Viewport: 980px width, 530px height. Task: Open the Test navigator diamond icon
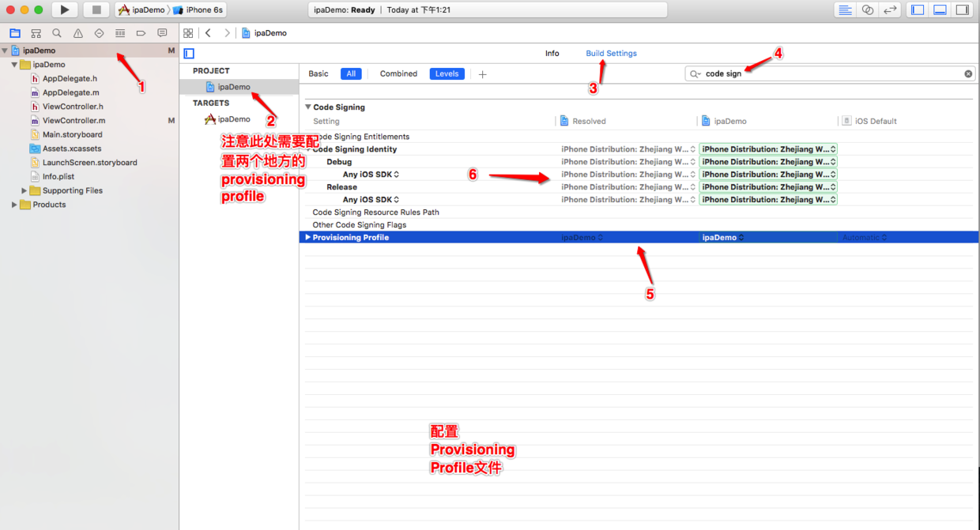[99, 33]
